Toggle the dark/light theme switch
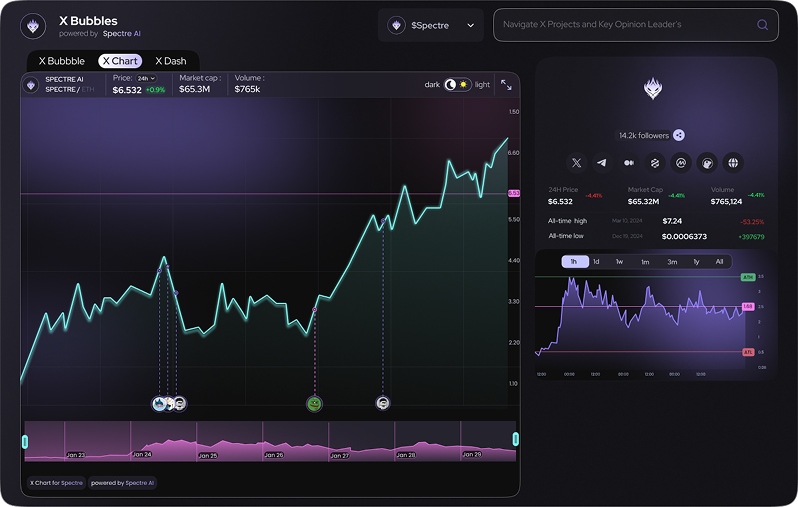 (457, 84)
